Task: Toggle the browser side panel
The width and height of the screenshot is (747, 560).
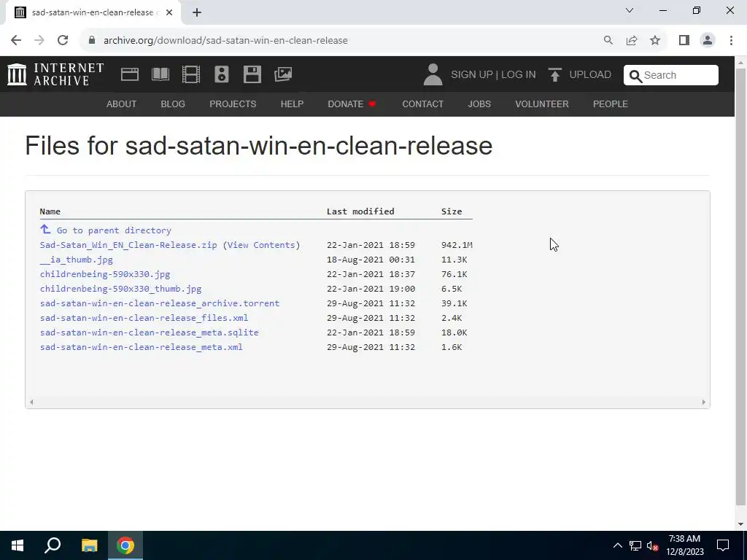Action: (684, 41)
